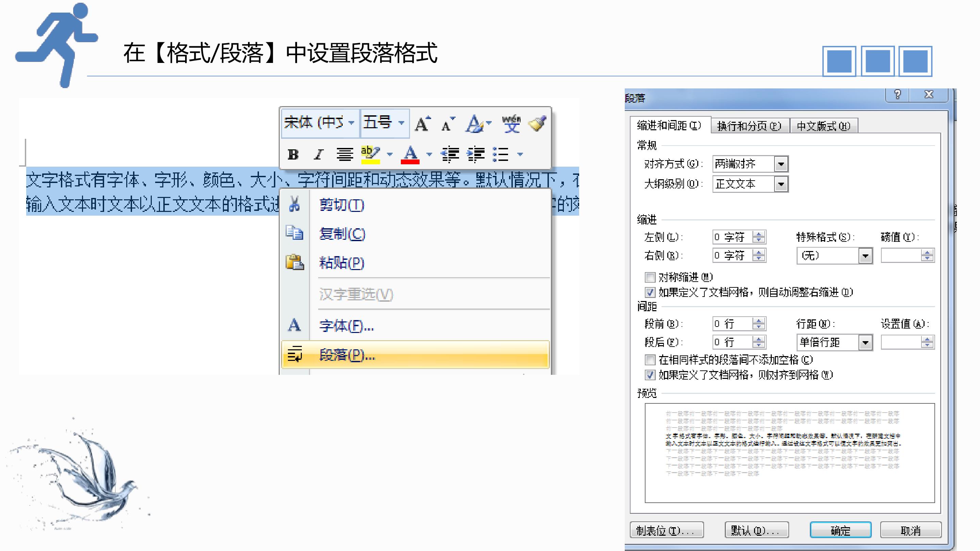980x551 pixels.
Task: Apply the yellow text highlight color
Action: pyautogui.click(x=370, y=154)
